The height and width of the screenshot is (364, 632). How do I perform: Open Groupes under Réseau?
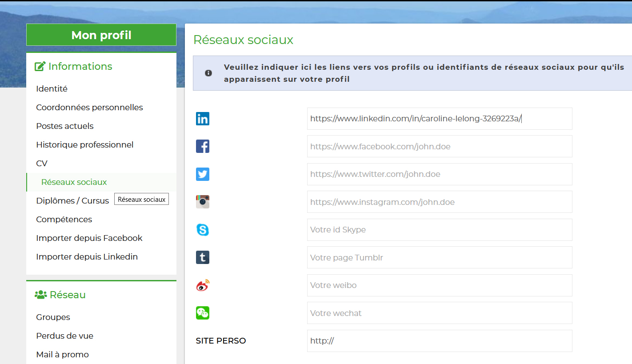click(53, 317)
